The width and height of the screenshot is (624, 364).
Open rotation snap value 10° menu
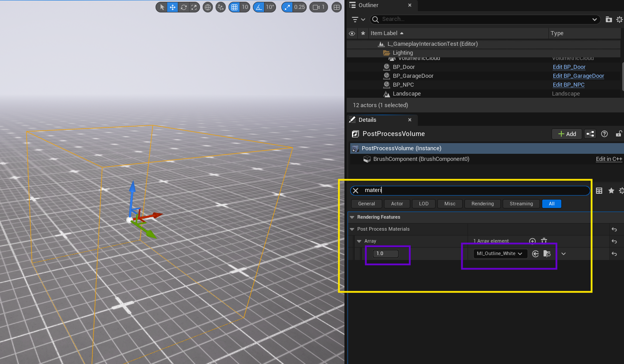[x=270, y=7]
